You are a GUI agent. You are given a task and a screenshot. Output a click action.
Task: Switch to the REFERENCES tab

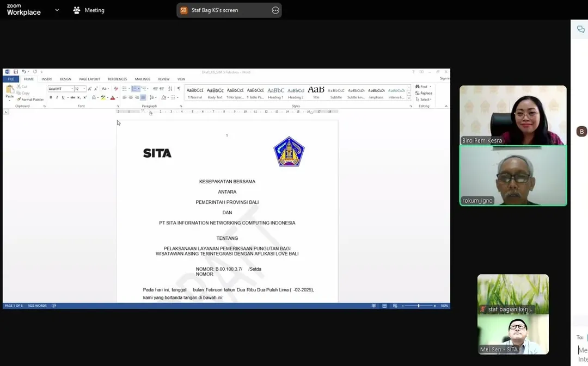[118, 79]
